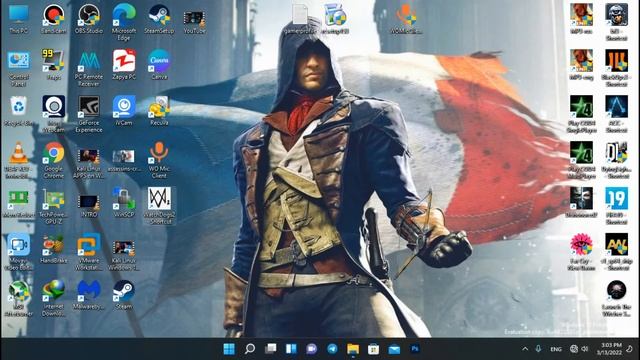Viewport: 640px width, 360px height.
Task: Open the OBS Studio shortcut
Action: 89,19
